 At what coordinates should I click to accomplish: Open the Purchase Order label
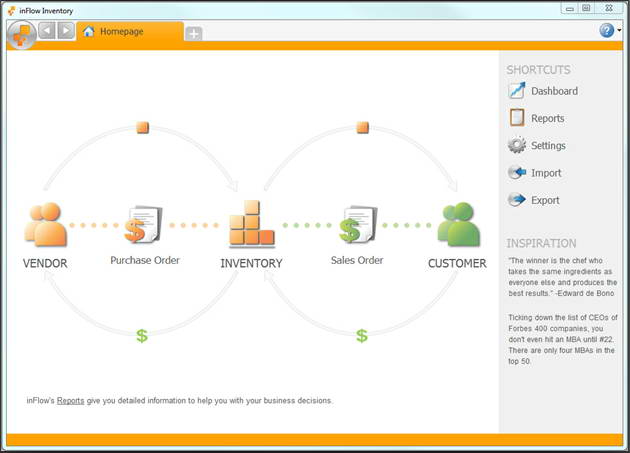click(x=145, y=260)
